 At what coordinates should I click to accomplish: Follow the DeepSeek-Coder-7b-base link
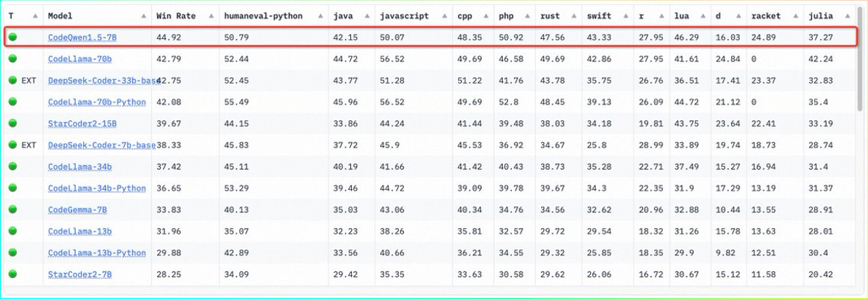(x=102, y=145)
